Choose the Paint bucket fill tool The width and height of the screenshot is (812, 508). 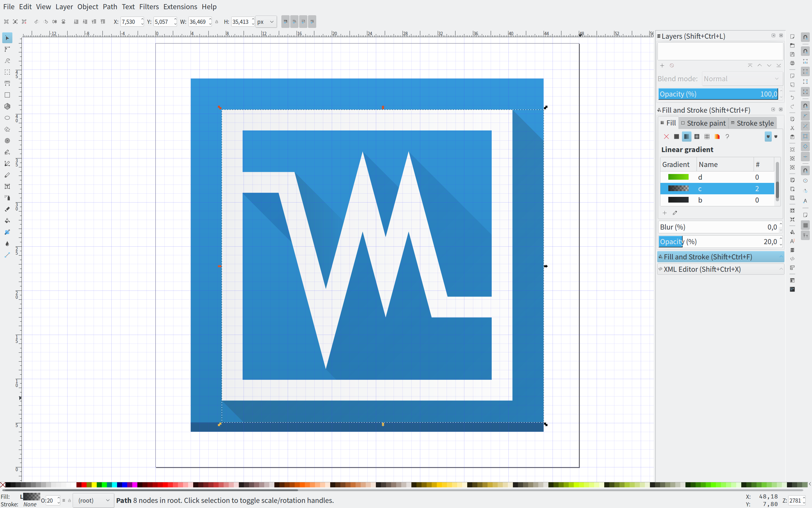pyautogui.click(x=7, y=221)
